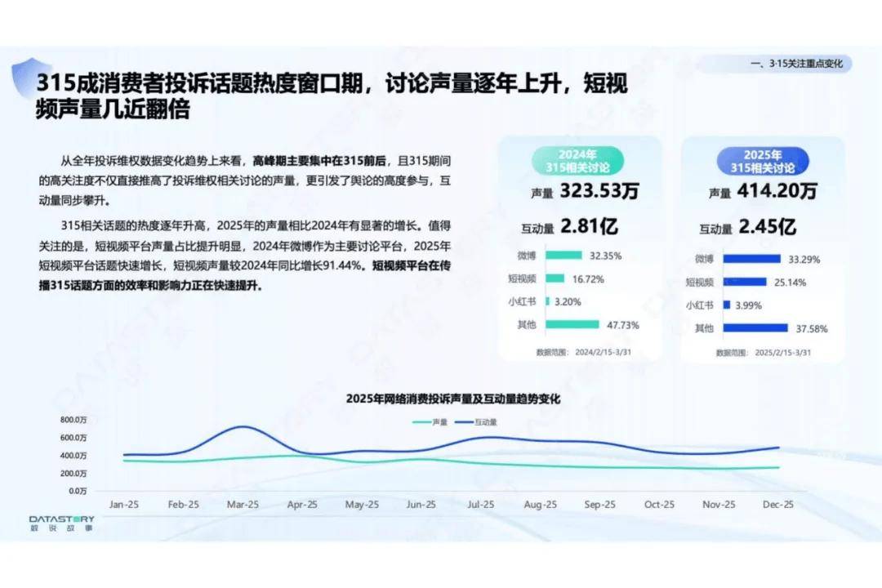
Task: Click the 800.0万 y-axis label
Action: pyautogui.click(x=74, y=420)
